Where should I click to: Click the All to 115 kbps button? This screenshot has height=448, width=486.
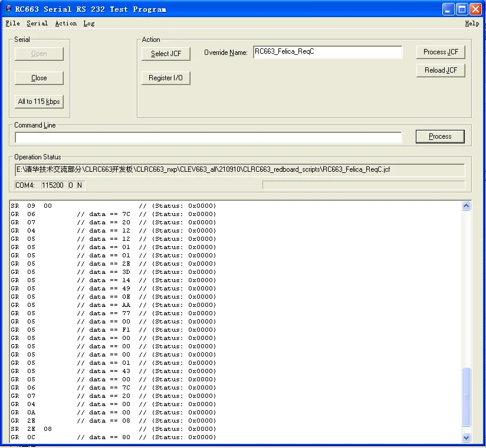click(39, 102)
